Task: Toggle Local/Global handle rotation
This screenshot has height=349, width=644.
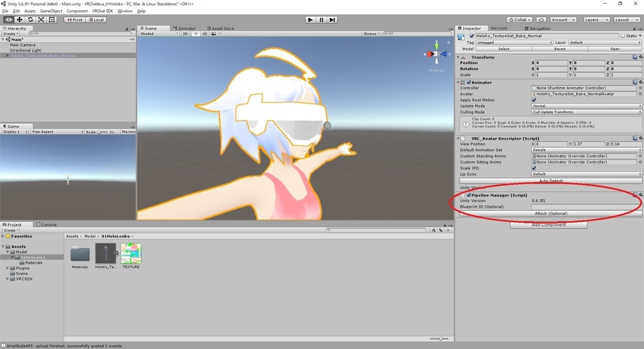Action: (96, 19)
